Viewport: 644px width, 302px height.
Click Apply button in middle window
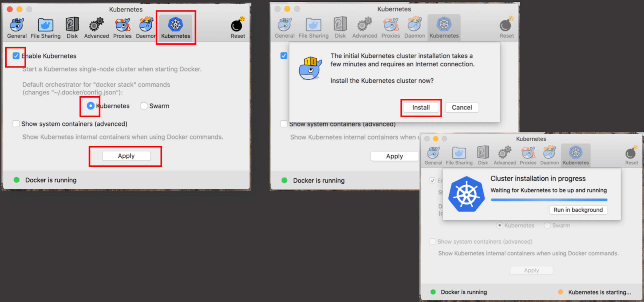point(394,156)
